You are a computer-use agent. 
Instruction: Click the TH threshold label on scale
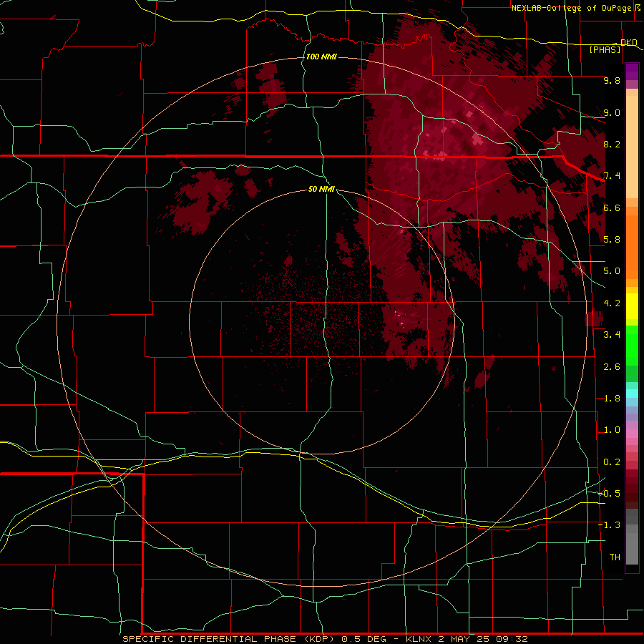pos(615,557)
